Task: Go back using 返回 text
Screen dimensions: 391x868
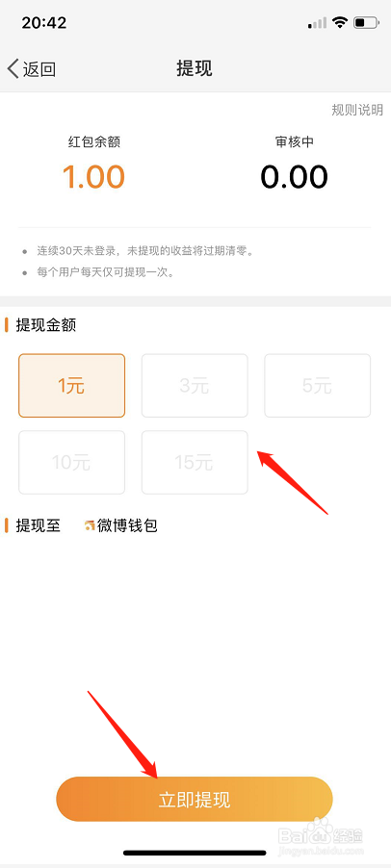Action: coord(39,69)
